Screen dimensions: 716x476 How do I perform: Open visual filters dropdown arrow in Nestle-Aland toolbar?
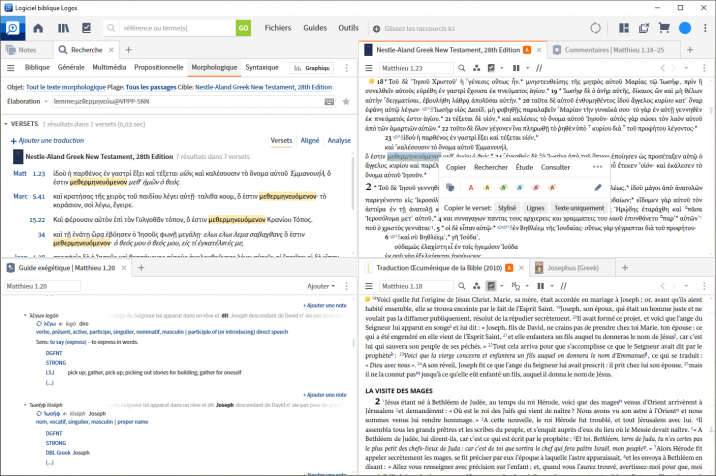click(x=501, y=68)
